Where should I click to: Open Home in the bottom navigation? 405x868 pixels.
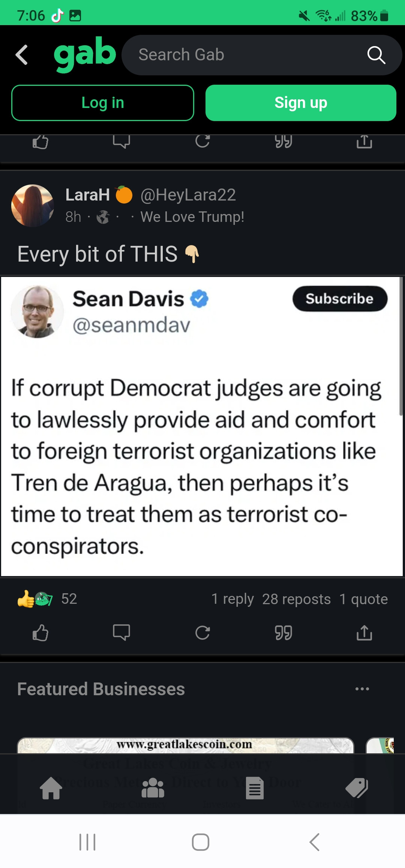[x=51, y=788]
